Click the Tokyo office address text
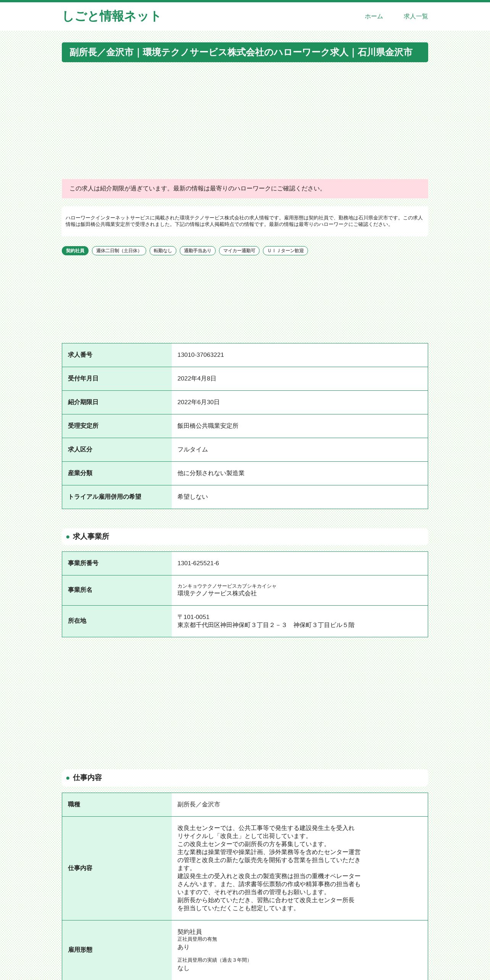 pyautogui.click(x=266, y=625)
